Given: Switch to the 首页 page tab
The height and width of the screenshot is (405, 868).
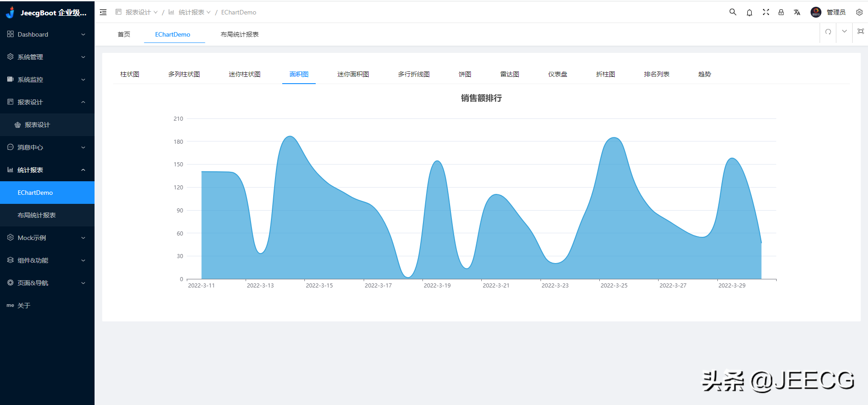Looking at the screenshot, I should [124, 34].
